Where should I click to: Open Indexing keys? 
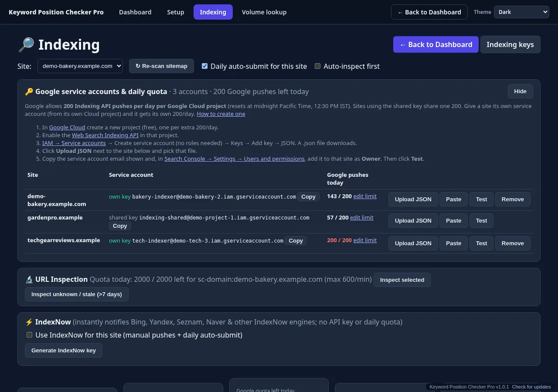510,44
